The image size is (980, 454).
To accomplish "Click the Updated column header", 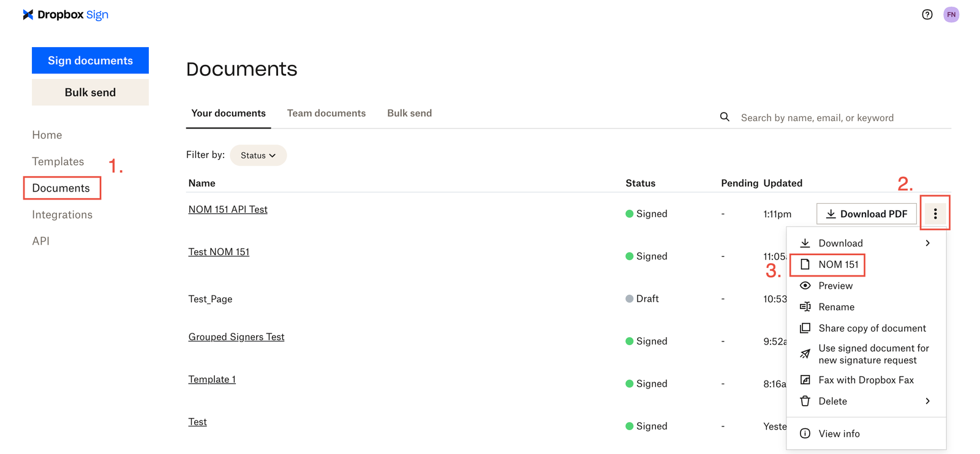I will point(783,183).
